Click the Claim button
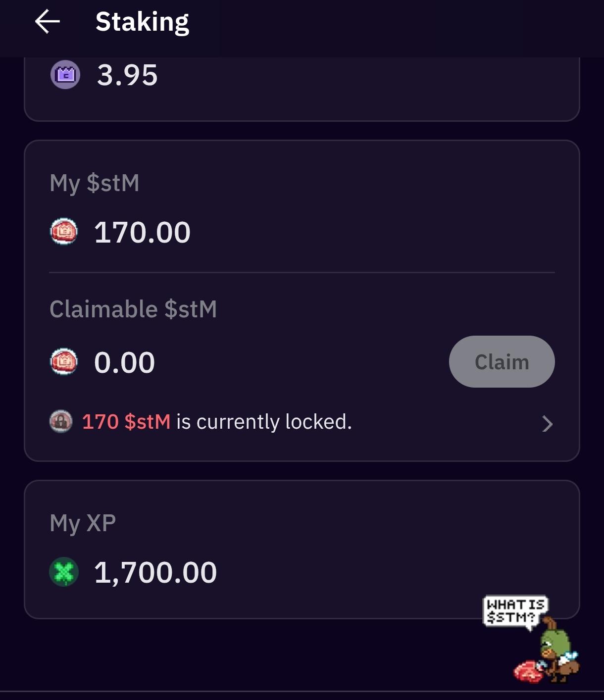 coord(502,362)
